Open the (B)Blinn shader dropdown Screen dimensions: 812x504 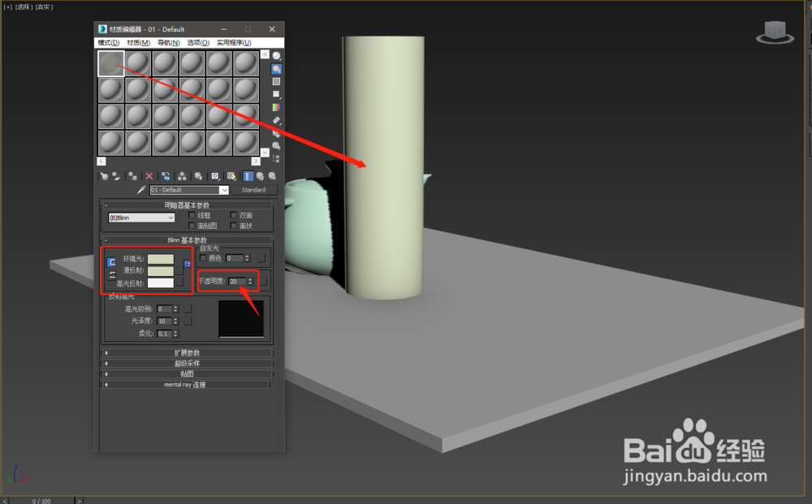(x=140, y=218)
